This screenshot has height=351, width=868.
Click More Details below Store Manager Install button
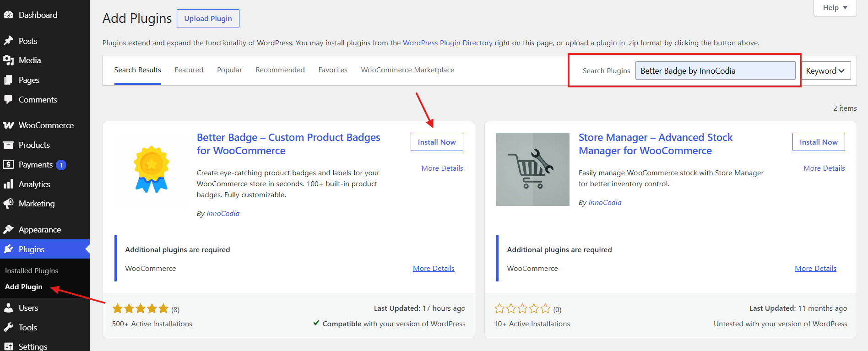(x=824, y=168)
